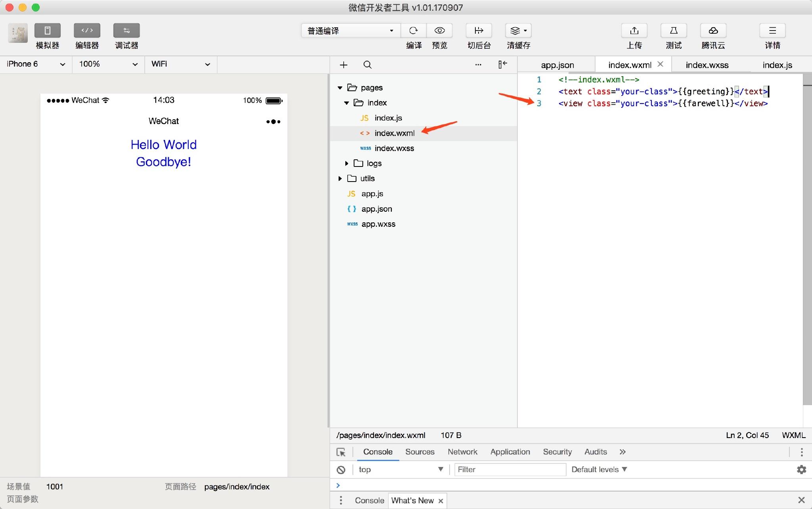This screenshot has height=509, width=812.
Task: Click the switch to background (切后台) icon
Action: pos(479,31)
